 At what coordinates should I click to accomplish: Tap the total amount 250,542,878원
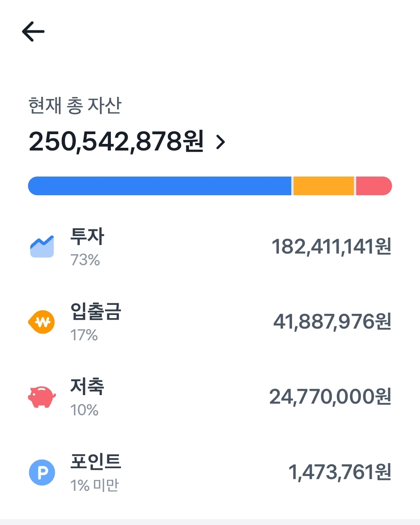coord(116,141)
